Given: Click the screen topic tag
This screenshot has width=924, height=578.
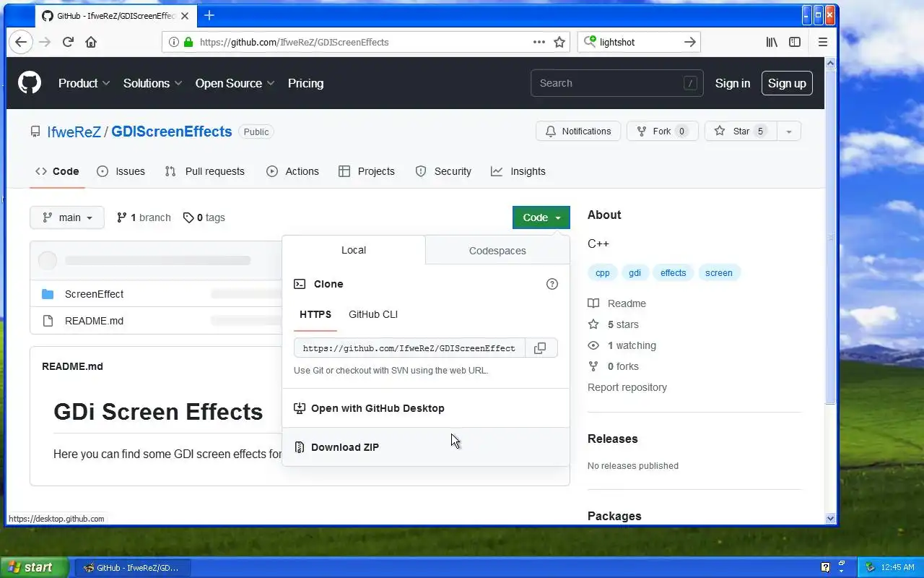Looking at the screenshot, I should coord(719,273).
